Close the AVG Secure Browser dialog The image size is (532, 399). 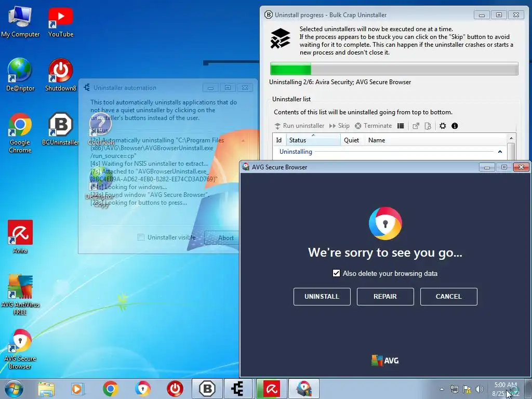click(521, 167)
